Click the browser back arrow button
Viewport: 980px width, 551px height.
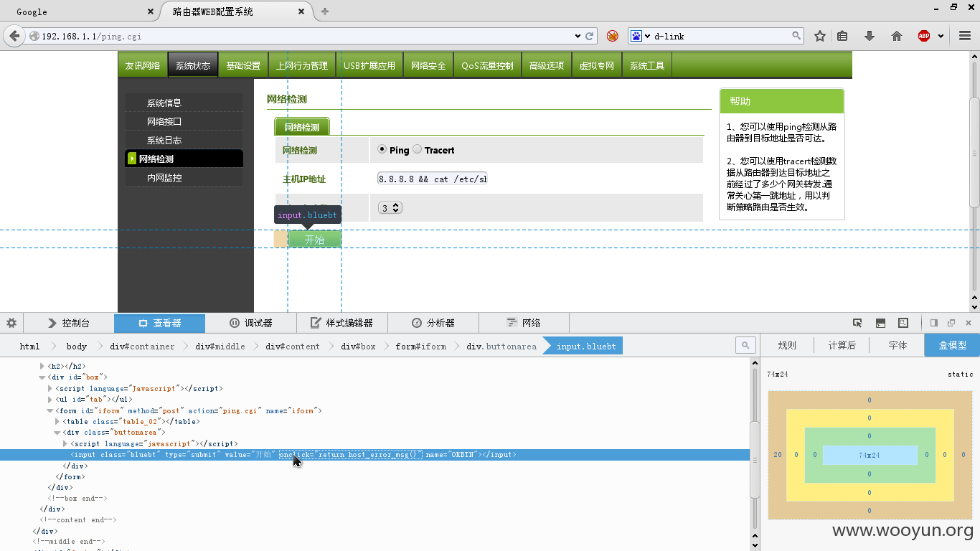pyautogui.click(x=14, y=36)
